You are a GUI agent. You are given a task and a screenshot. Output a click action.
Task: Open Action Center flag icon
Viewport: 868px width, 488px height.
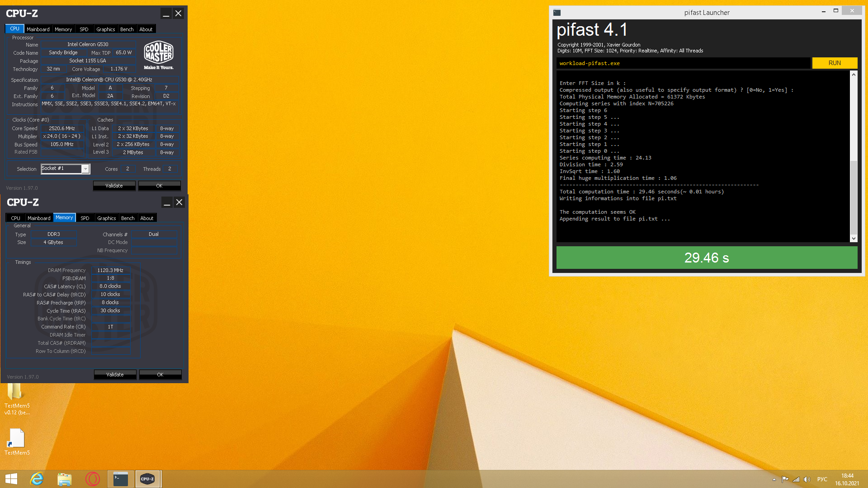coord(785,479)
